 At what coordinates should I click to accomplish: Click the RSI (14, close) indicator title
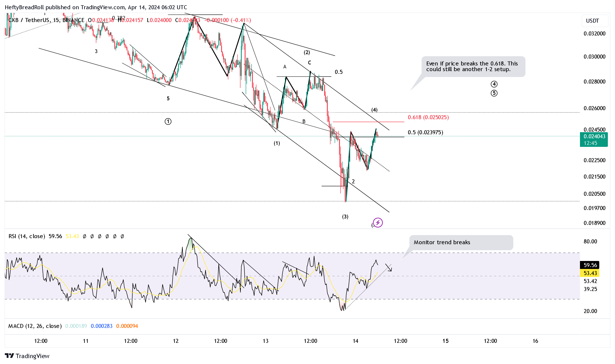(x=27, y=236)
